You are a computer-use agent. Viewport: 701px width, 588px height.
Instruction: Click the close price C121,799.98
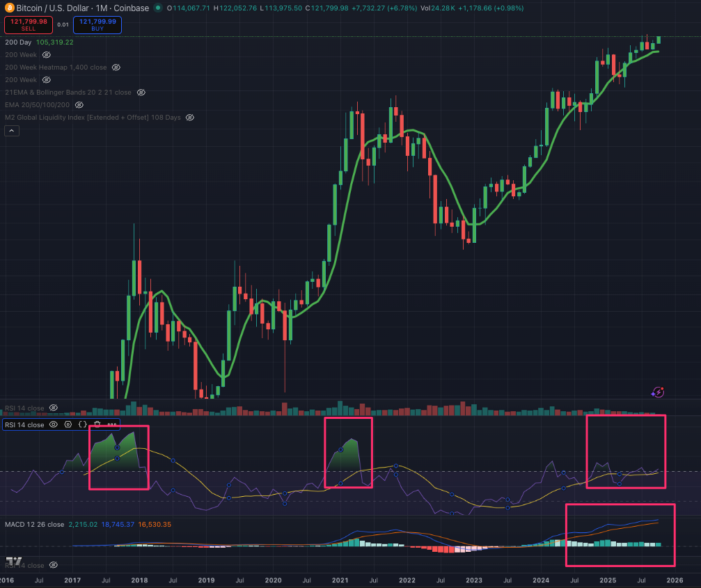[326, 8]
